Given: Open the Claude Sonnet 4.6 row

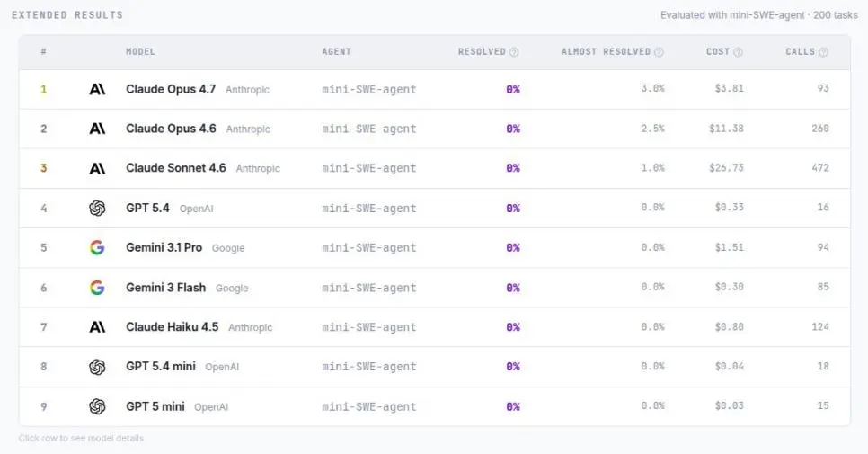Looking at the screenshot, I should coord(435,168).
